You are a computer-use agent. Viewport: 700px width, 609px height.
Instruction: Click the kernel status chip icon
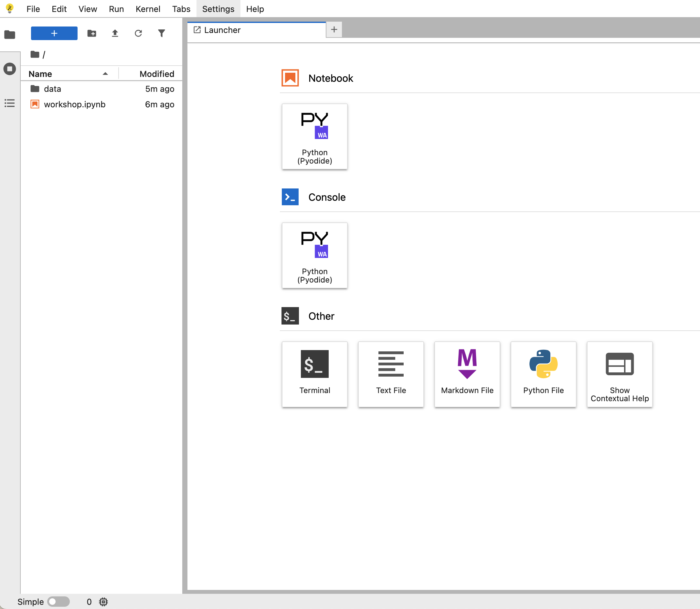click(x=103, y=602)
